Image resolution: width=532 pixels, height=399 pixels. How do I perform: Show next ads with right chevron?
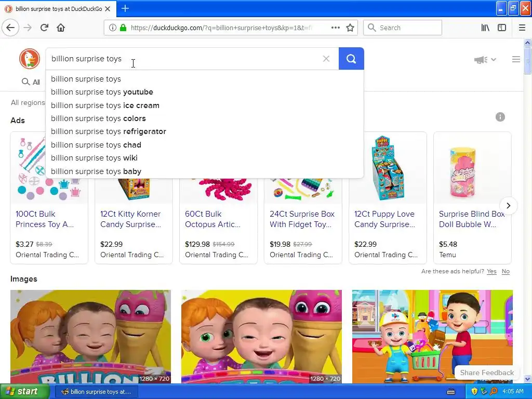[508, 206]
